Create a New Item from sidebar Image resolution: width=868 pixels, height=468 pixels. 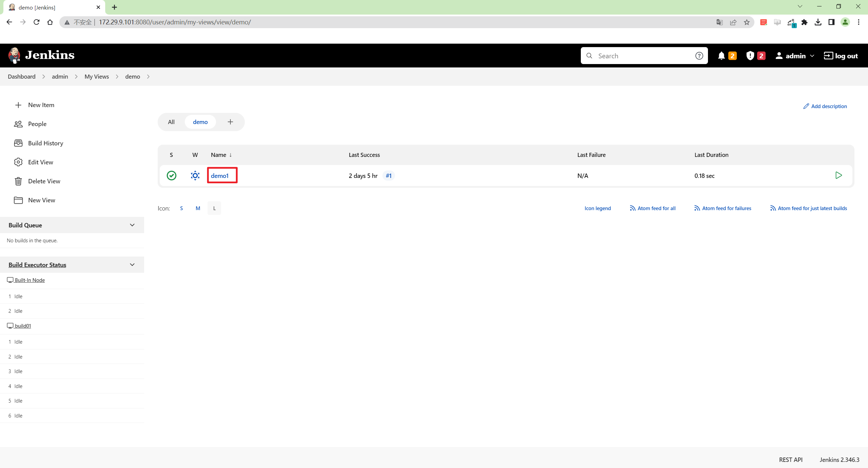pyautogui.click(x=34, y=105)
